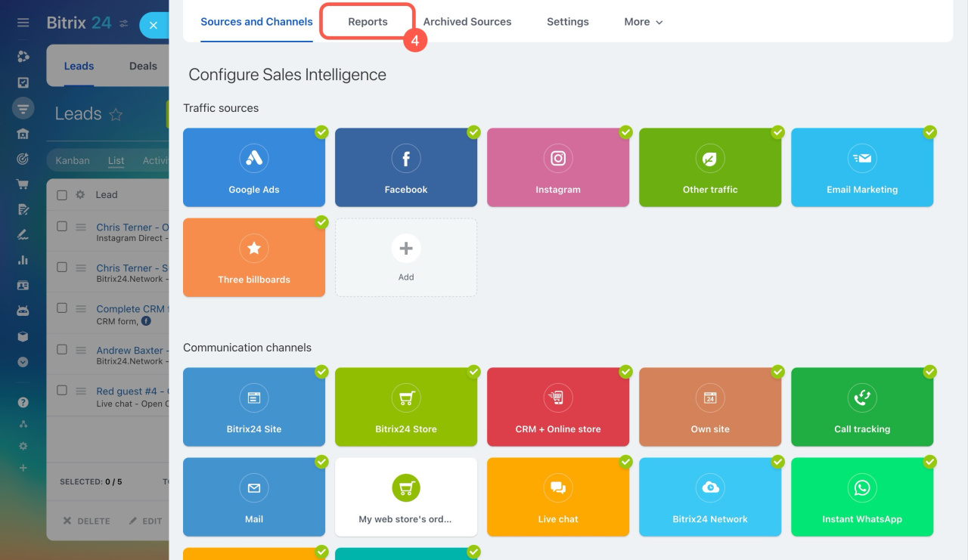The width and height of the screenshot is (968, 560).
Task: Open row menu for Red guest #4 lead
Action: click(81, 391)
